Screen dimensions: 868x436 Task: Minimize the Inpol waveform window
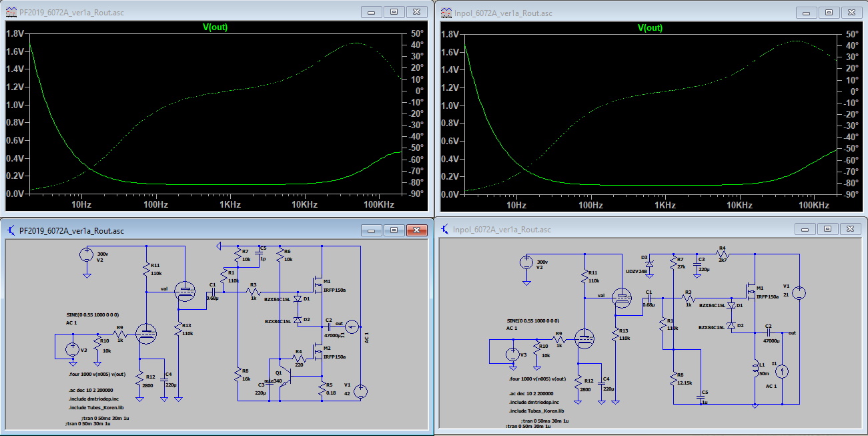tap(807, 12)
